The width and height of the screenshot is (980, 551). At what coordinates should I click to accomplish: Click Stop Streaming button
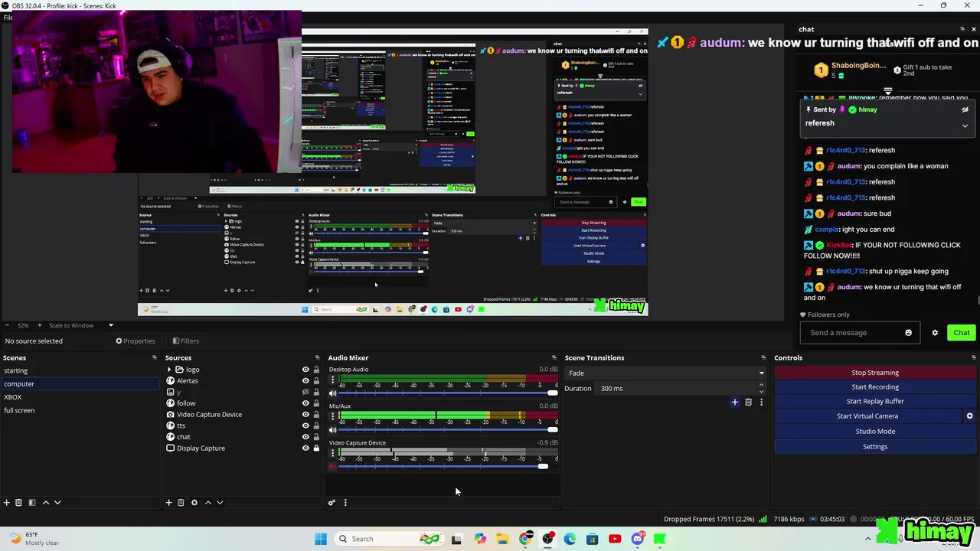[875, 373]
